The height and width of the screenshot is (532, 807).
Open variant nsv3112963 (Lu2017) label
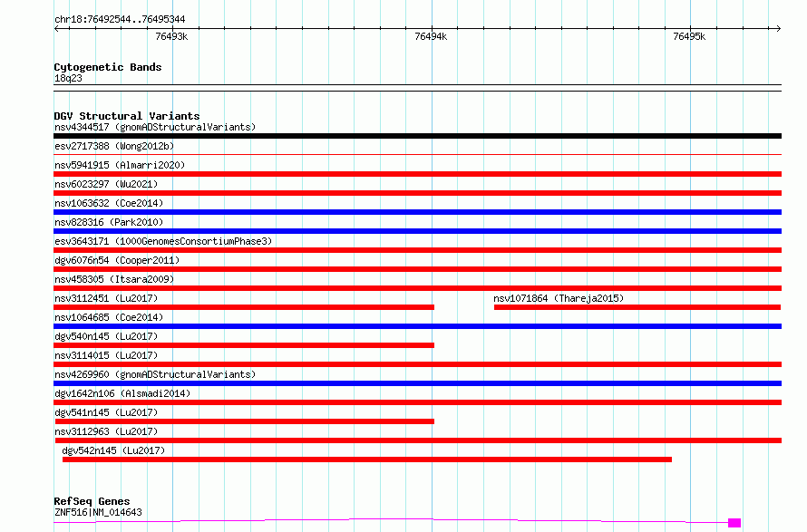coord(106,431)
